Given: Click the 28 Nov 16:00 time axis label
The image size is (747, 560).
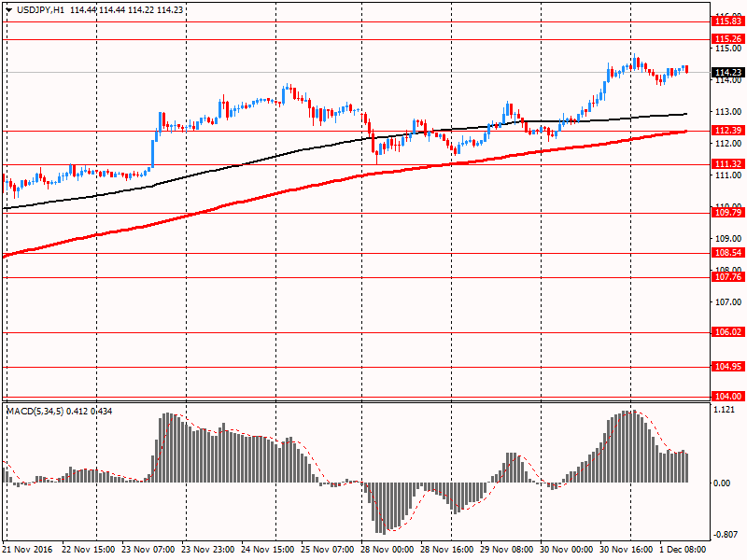Looking at the screenshot, I should coord(447,549).
